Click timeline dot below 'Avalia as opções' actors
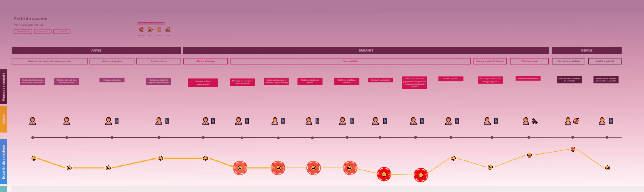 pyautogui.click(x=112, y=138)
